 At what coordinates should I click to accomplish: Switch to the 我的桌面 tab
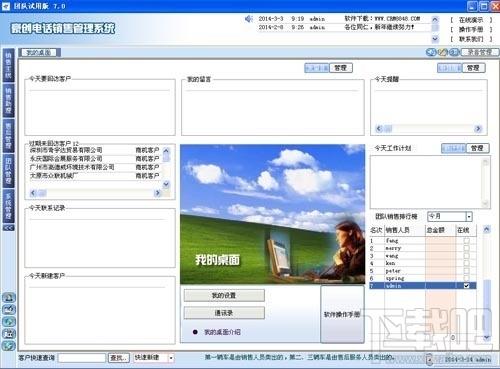click(x=39, y=52)
